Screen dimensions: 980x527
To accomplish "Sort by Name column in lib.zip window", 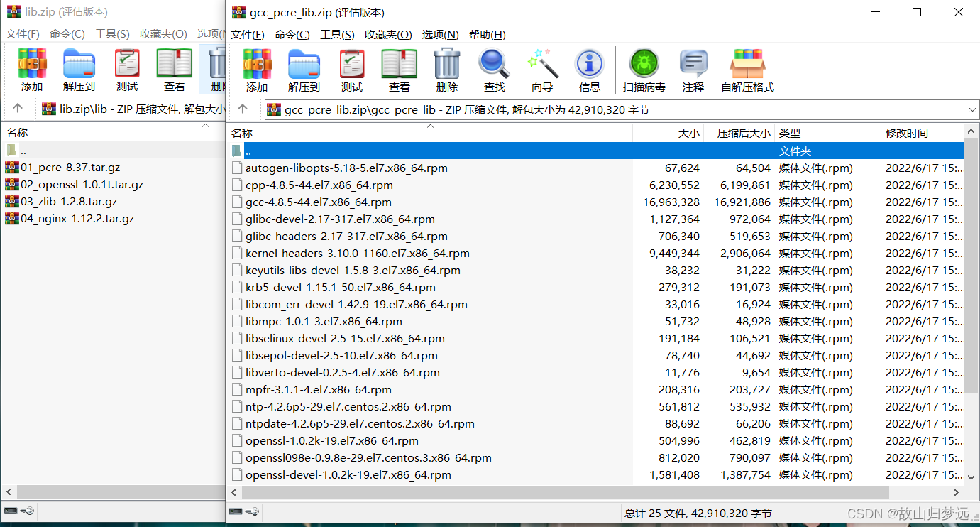I will [x=114, y=132].
